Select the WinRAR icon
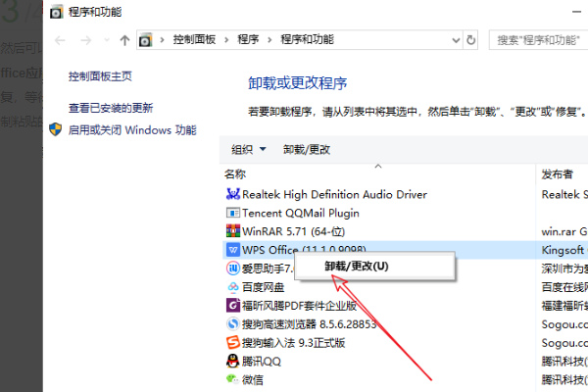The width and height of the screenshot is (588, 392). point(233,231)
